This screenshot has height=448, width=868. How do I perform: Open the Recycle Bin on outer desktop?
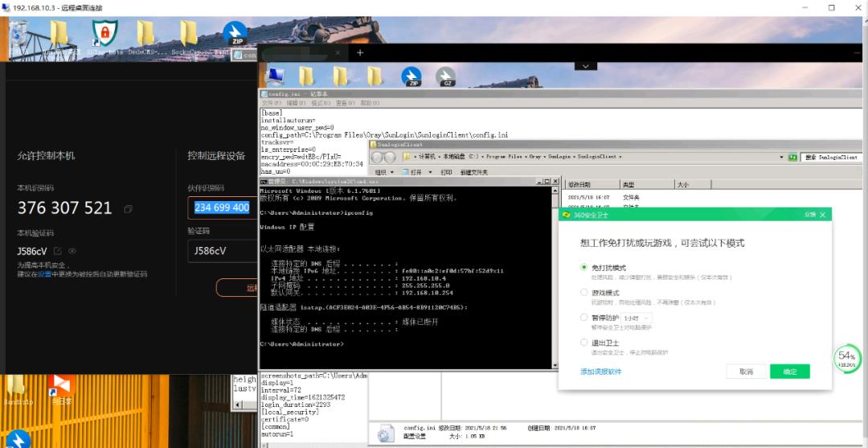click(x=18, y=37)
